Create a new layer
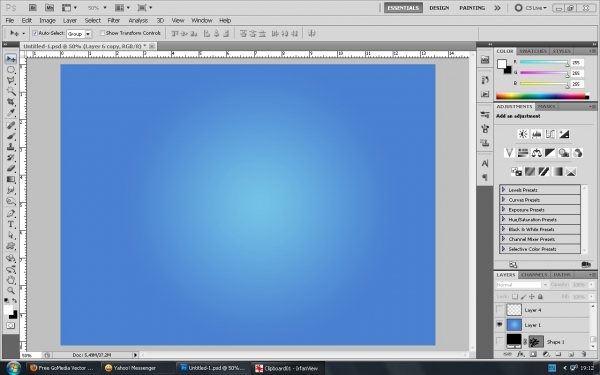This screenshot has width=600, height=375. pos(571,354)
